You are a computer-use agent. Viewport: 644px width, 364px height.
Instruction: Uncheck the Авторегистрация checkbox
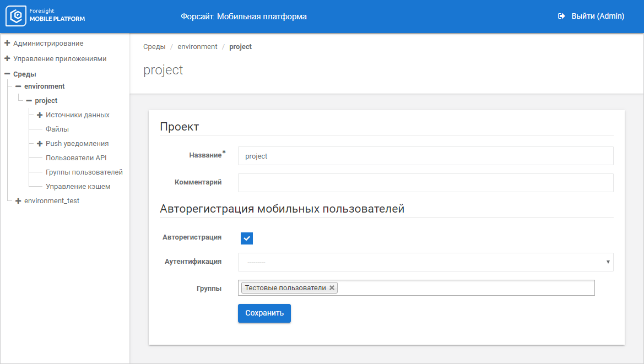pos(247,238)
